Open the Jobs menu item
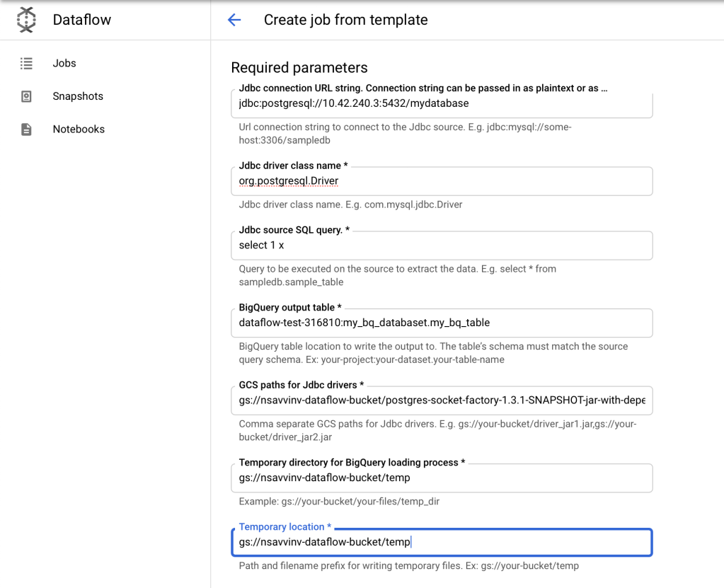724x588 pixels. click(x=64, y=63)
